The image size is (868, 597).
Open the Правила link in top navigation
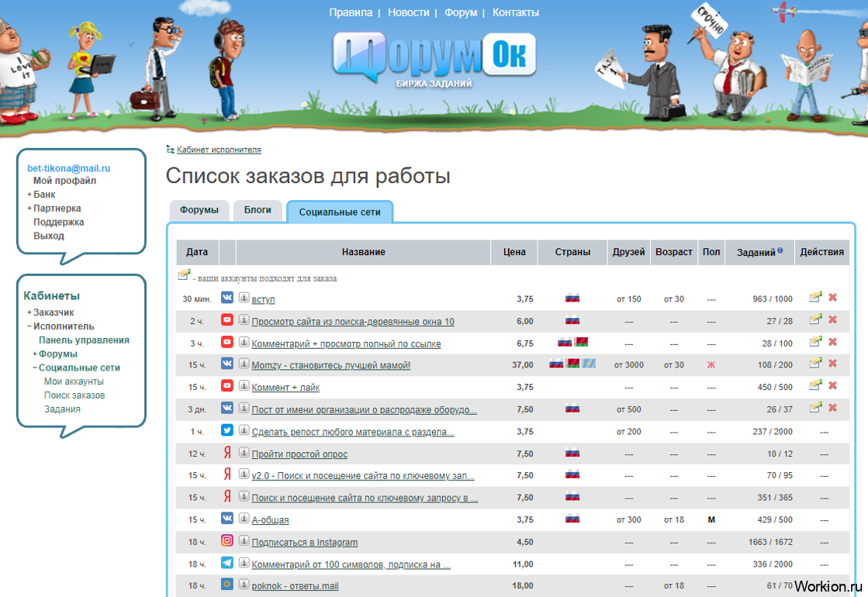point(351,12)
